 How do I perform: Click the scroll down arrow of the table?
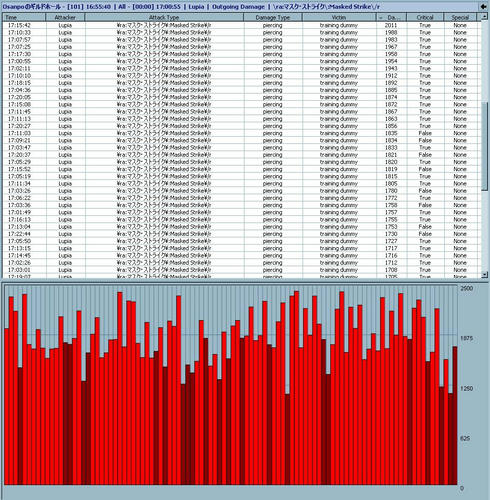pos(484,274)
